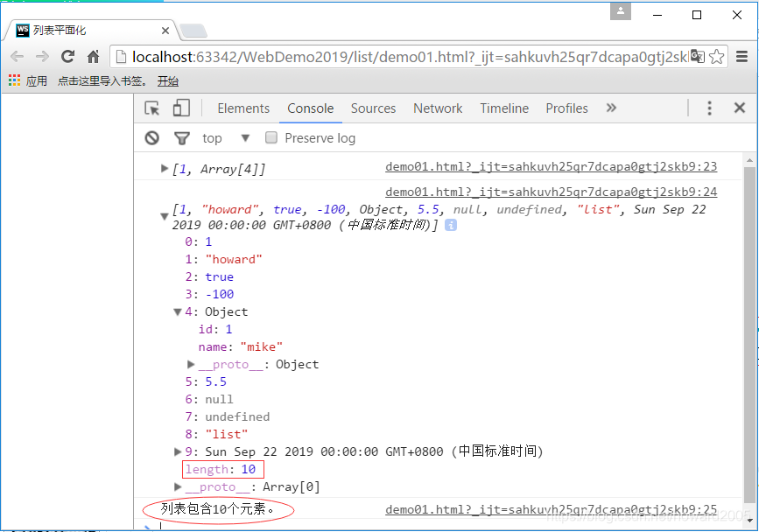Click the 应用 bookmarks bar item
Screen dimensions: 759x532
tap(36, 80)
